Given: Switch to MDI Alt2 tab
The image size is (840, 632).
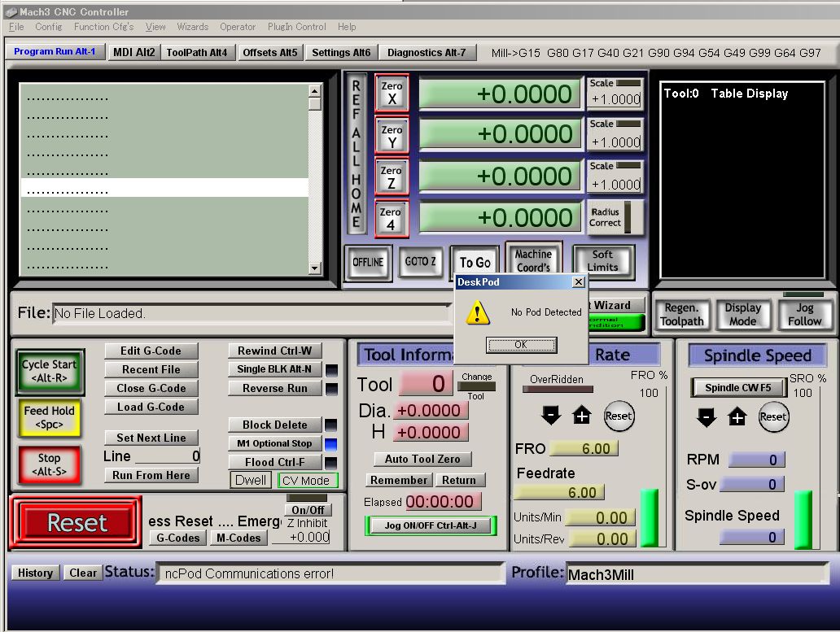Looking at the screenshot, I should pyautogui.click(x=134, y=52).
